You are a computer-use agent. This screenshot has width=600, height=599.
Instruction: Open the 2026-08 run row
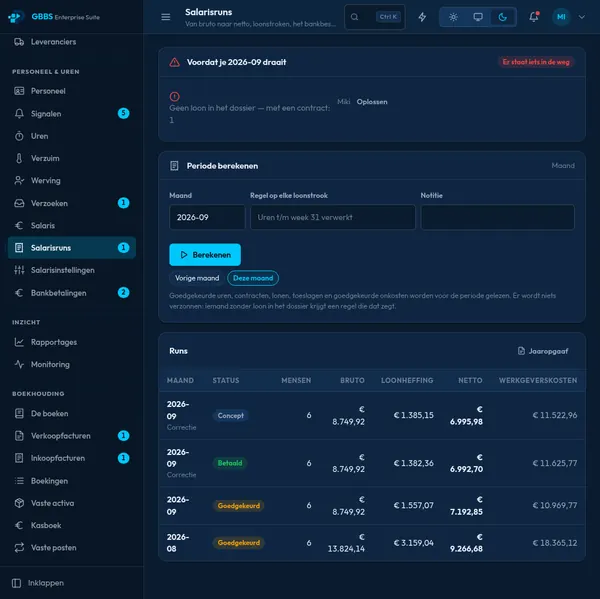372,543
